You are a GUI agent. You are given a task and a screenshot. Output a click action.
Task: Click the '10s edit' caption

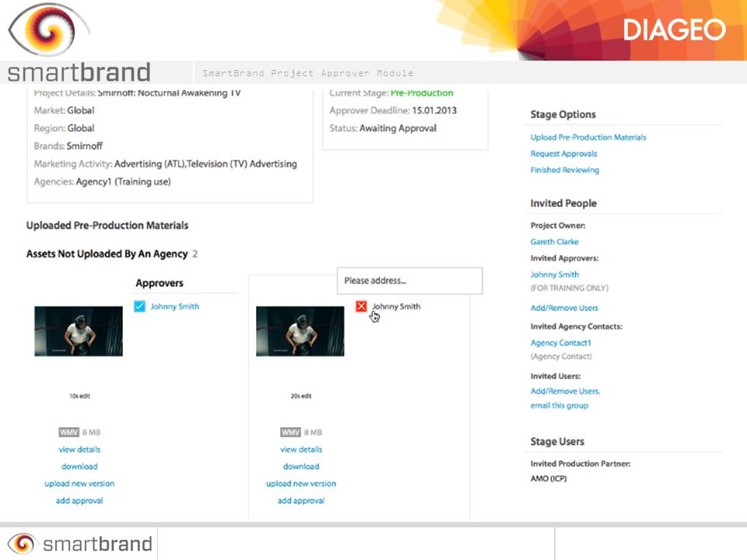point(79,396)
